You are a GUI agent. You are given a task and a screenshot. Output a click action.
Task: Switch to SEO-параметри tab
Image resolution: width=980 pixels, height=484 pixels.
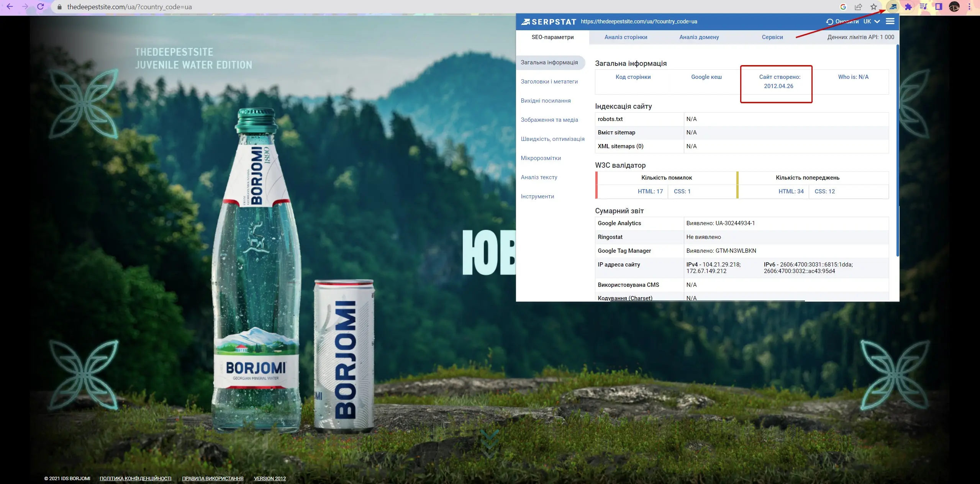pyautogui.click(x=552, y=37)
